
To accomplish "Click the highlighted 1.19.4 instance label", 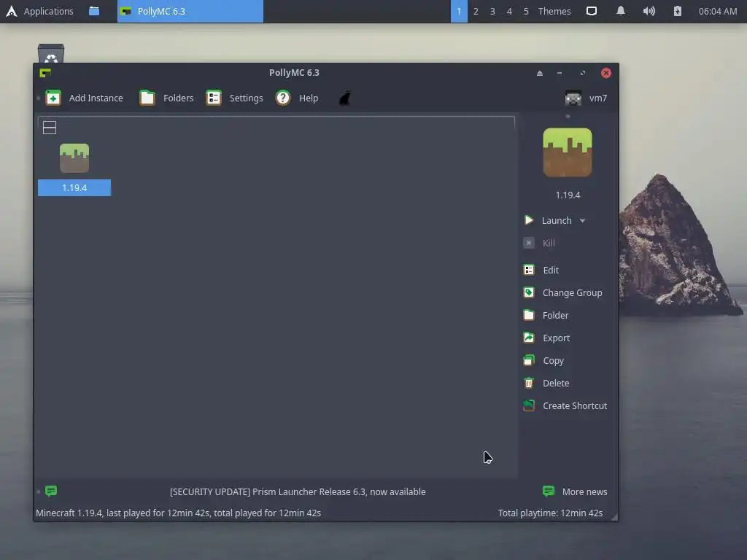I will (74, 187).
